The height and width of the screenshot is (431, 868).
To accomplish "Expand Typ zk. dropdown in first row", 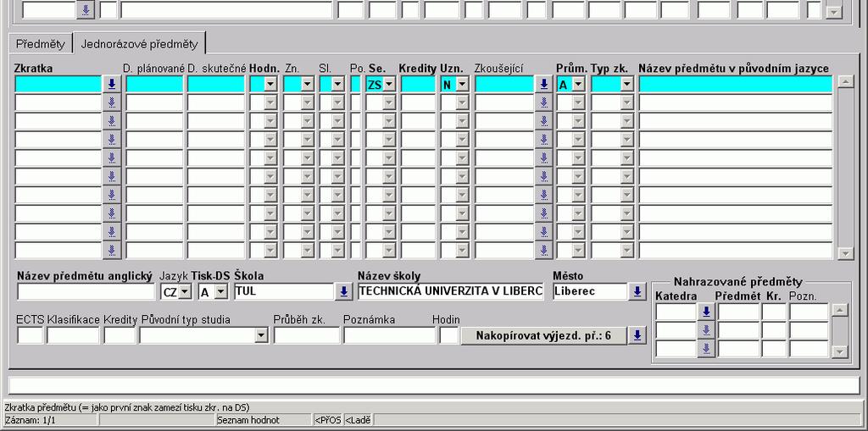I will [626, 85].
